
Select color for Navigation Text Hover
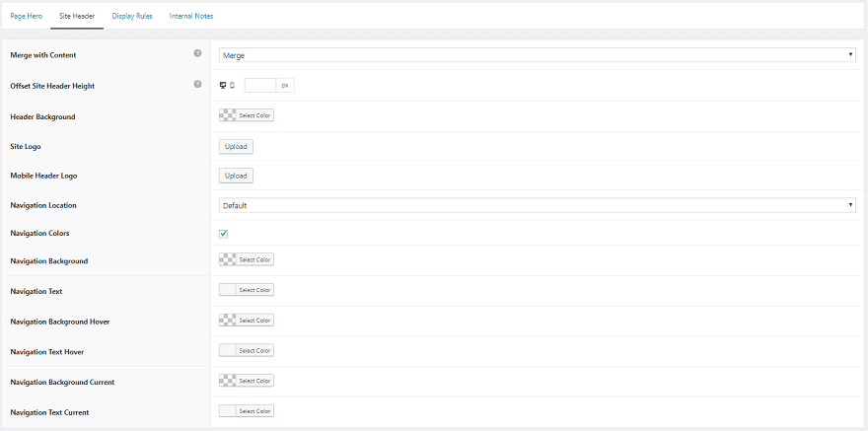click(246, 350)
